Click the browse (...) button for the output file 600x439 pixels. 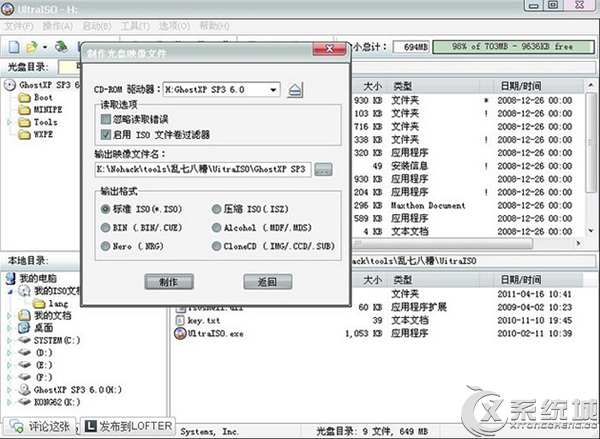click(x=323, y=170)
